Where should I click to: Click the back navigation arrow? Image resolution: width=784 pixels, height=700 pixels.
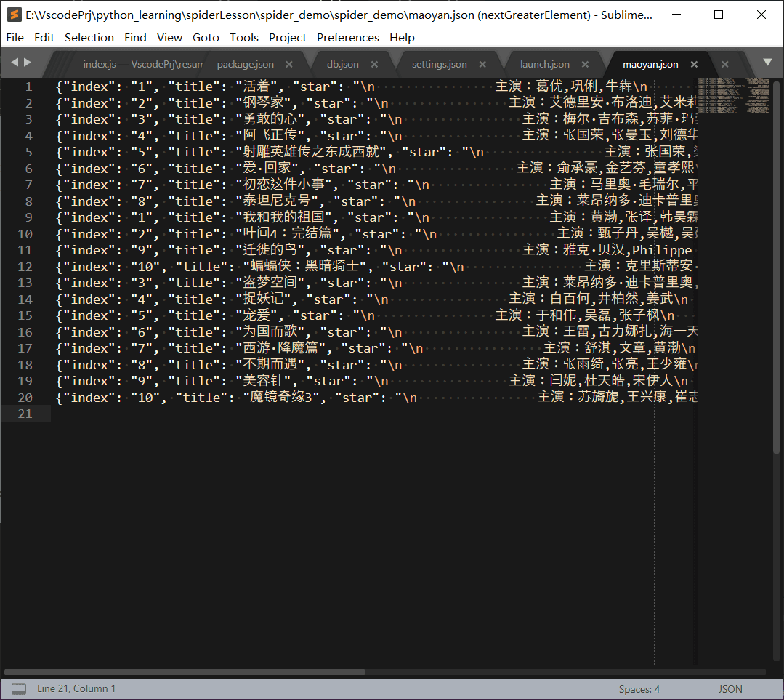(x=13, y=63)
